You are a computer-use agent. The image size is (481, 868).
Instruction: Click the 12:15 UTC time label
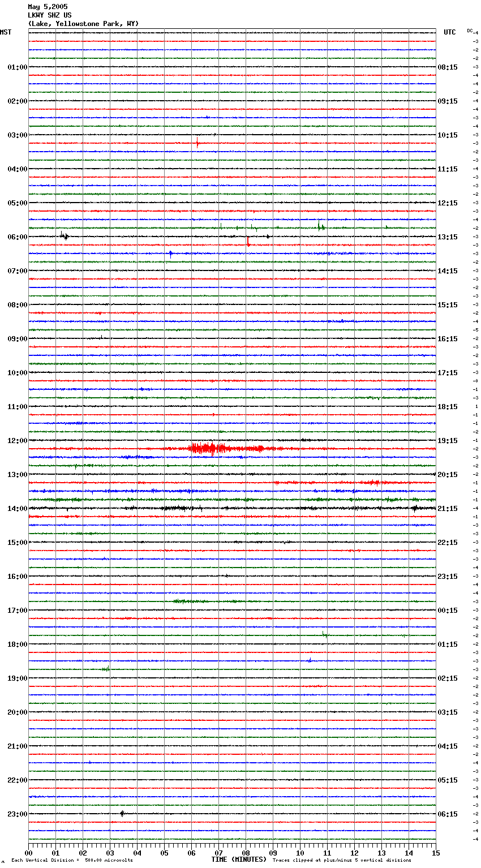point(448,203)
